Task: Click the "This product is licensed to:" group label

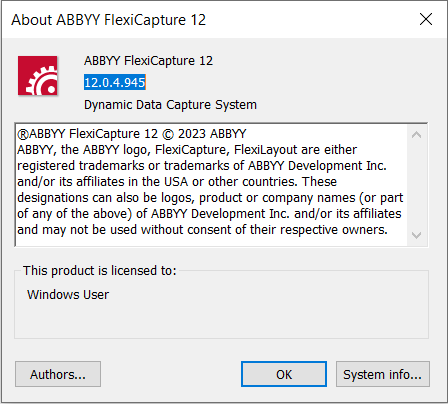Action: click(99, 271)
